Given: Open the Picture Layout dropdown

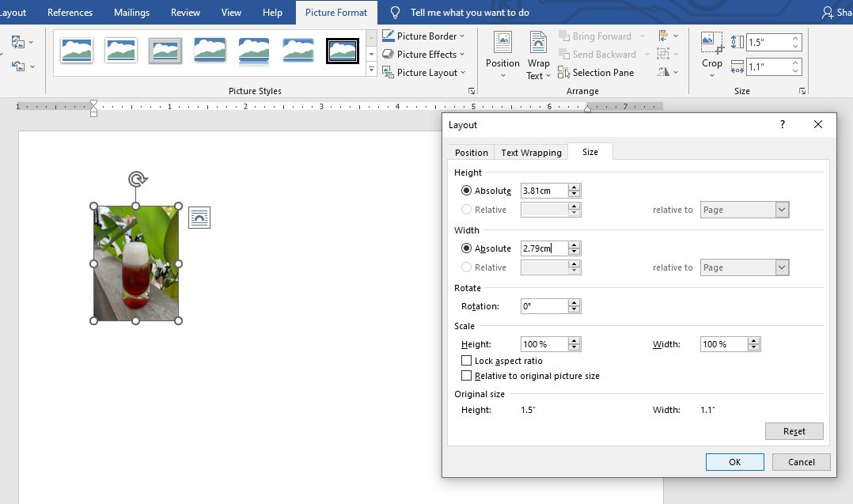Looking at the screenshot, I should [x=464, y=73].
